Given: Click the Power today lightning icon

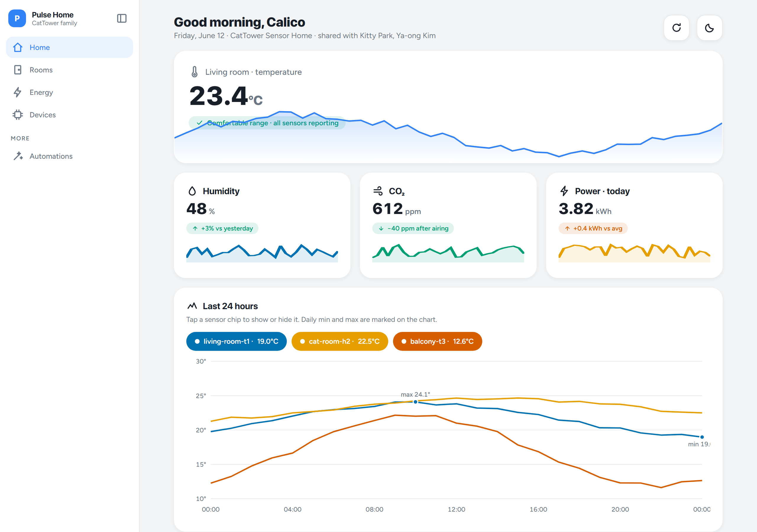Looking at the screenshot, I should [564, 191].
